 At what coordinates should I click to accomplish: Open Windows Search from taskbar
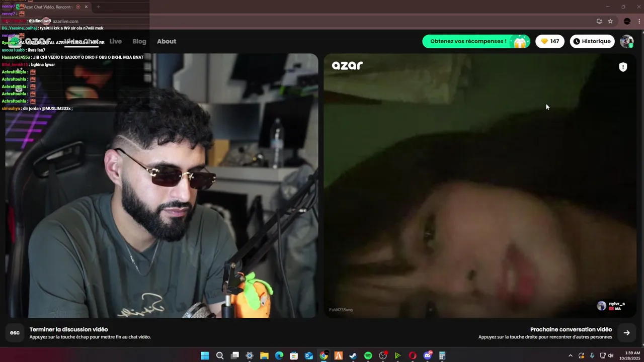(220, 355)
